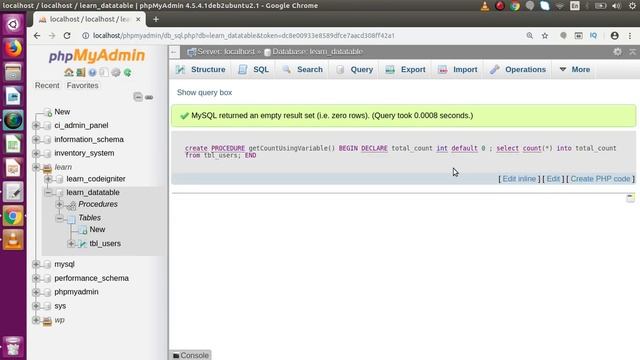Image resolution: width=640 pixels, height=360 pixels.
Task: Open navigation panel settings gear icon
Action: [x=116, y=72]
